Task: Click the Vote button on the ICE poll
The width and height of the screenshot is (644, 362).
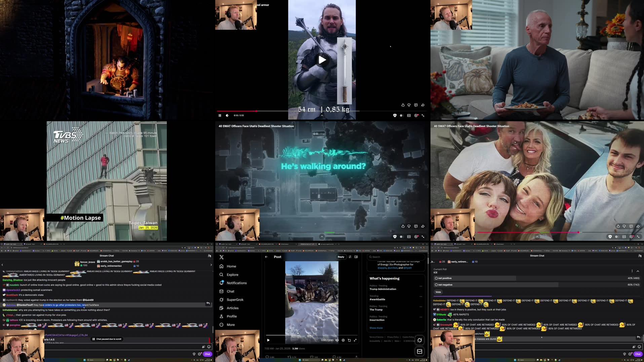Action: click(438, 292)
